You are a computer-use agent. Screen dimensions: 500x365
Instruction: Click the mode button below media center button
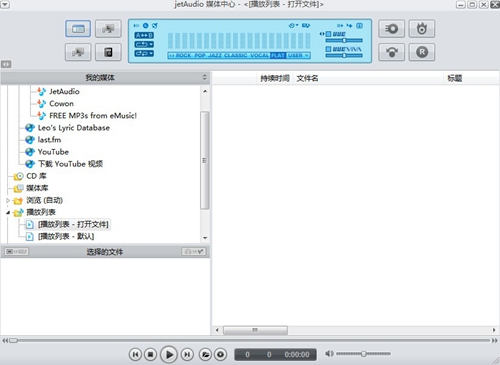78,52
